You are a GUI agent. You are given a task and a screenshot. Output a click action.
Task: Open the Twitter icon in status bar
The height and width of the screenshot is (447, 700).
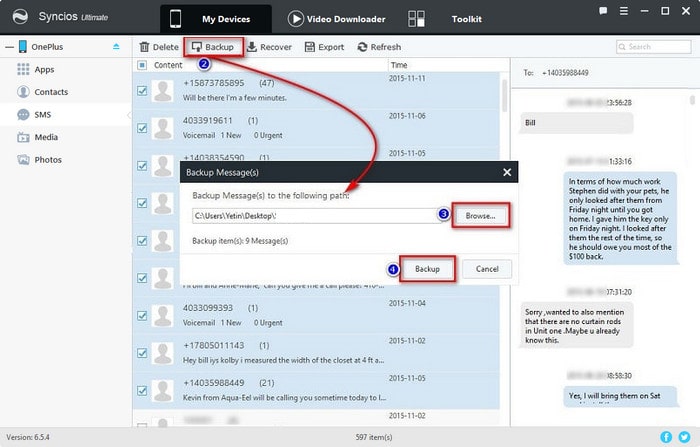tap(684, 437)
